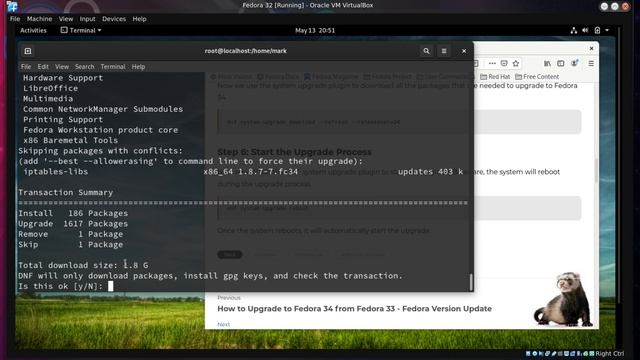This screenshot has height=360, width=640.
Task: Open VirtualBox Devices menu
Action: [x=114, y=19]
